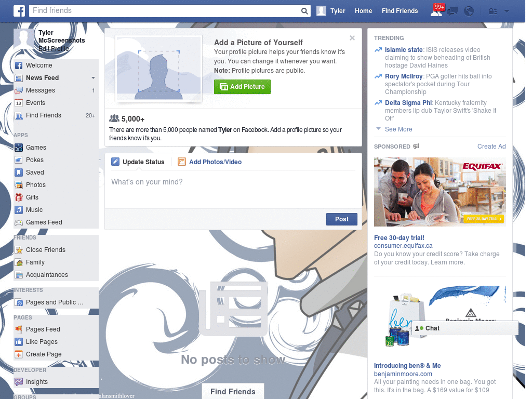Open the consumer.equifax.ca link
The width and height of the screenshot is (532, 399).
(403, 246)
